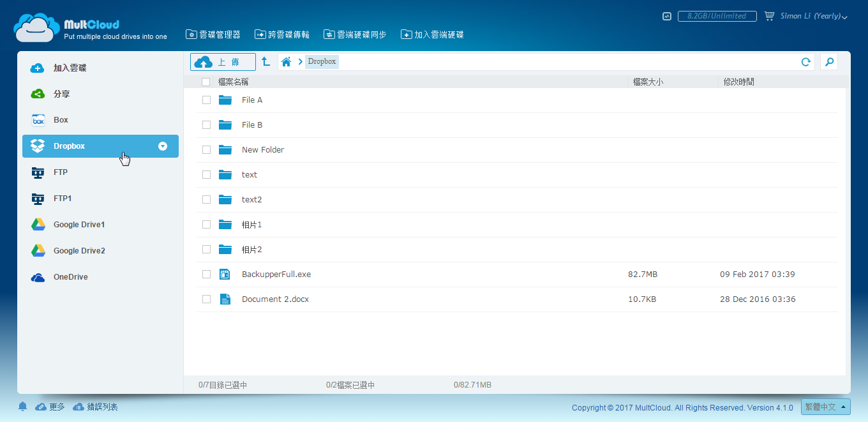Screen dimensions: 868x422
Task: Click the 8.2GB/Unlimited storage usage bar
Action: click(717, 17)
